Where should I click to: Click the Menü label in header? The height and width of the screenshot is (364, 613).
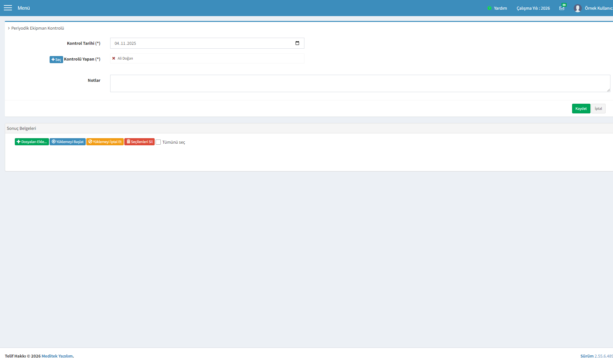pyautogui.click(x=24, y=8)
